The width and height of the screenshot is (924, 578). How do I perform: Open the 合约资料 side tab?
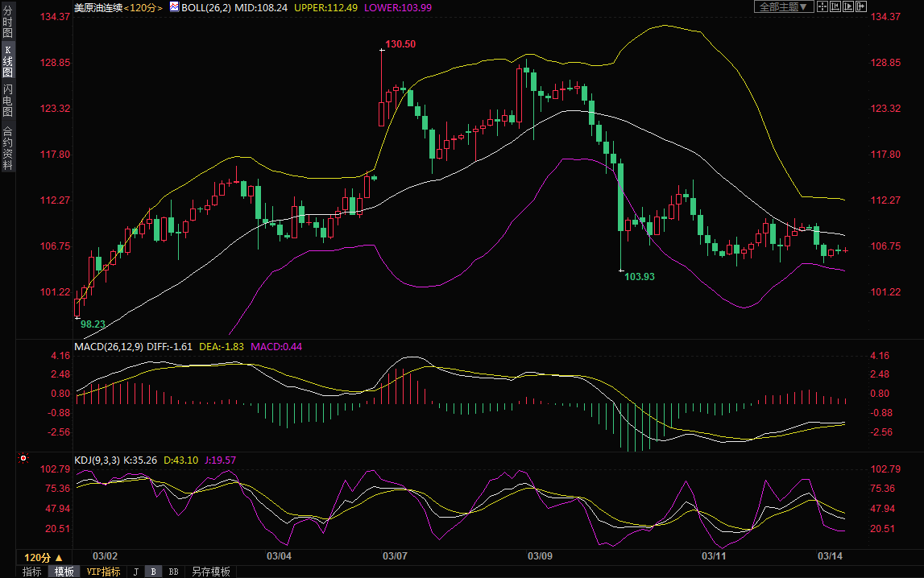click(x=7, y=148)
